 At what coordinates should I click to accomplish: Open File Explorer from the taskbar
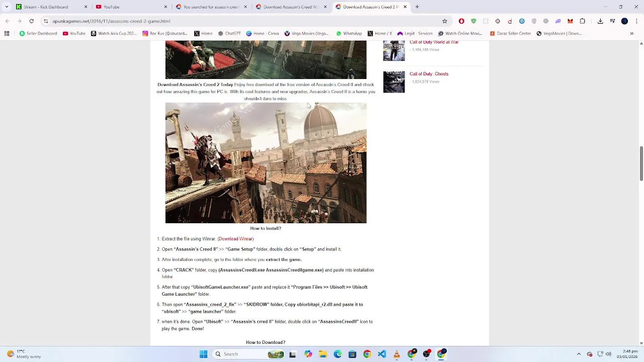tap(323, 354)
